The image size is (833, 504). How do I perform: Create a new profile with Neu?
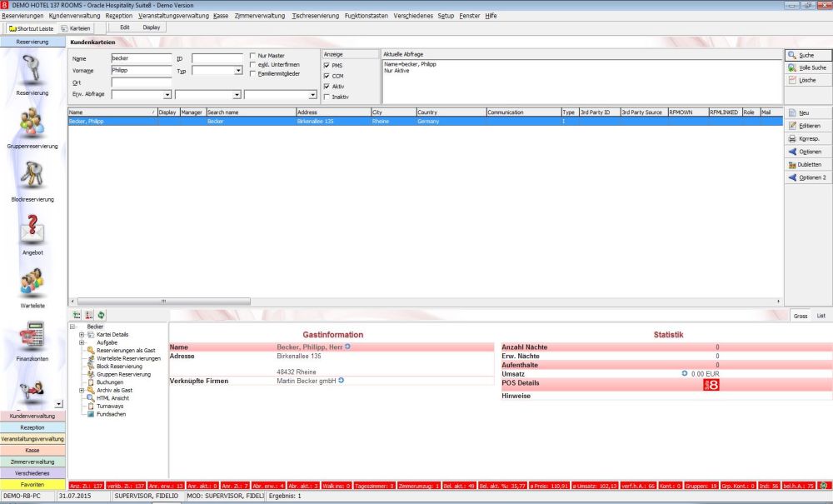(808, 113)
